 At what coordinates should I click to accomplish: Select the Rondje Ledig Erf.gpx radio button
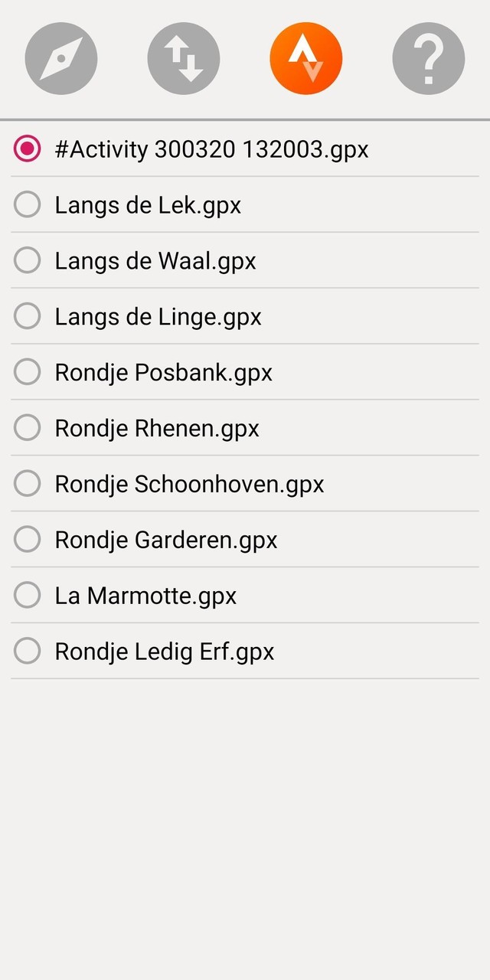click(28, 652)
